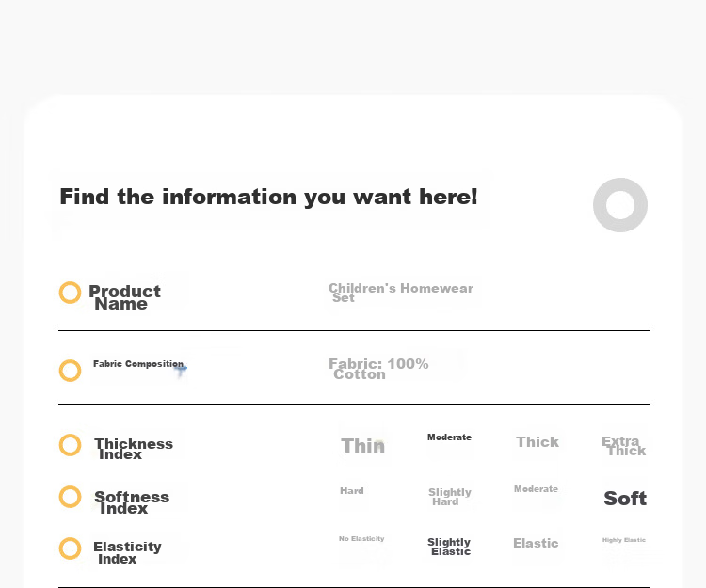Select the 'Slightly Elastic' option

[x=449, y=547]
